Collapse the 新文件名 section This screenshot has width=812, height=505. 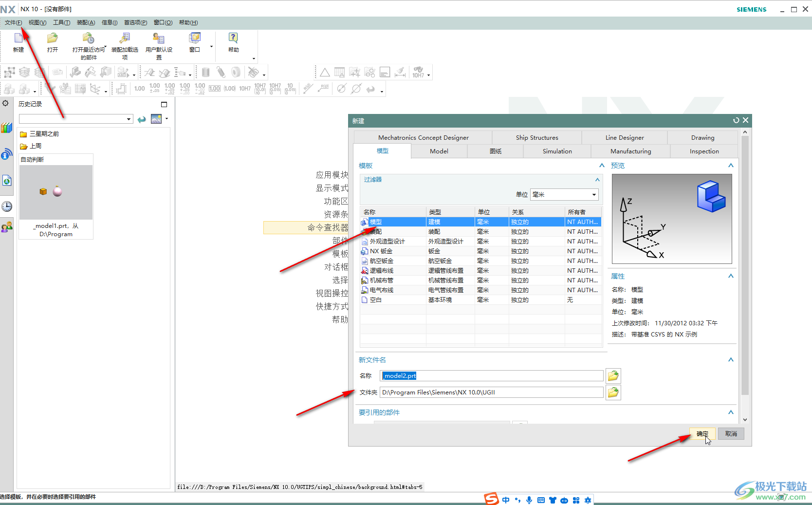coord(731,360)
